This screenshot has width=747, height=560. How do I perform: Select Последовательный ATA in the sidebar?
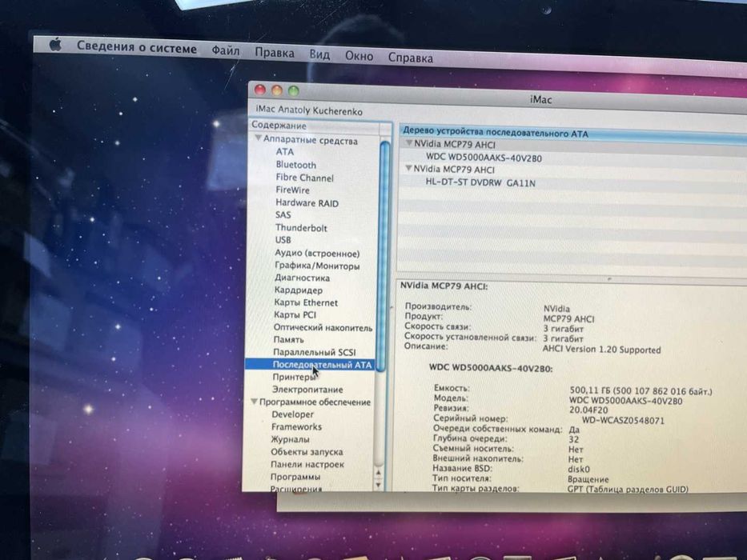(x=310, y=365)
